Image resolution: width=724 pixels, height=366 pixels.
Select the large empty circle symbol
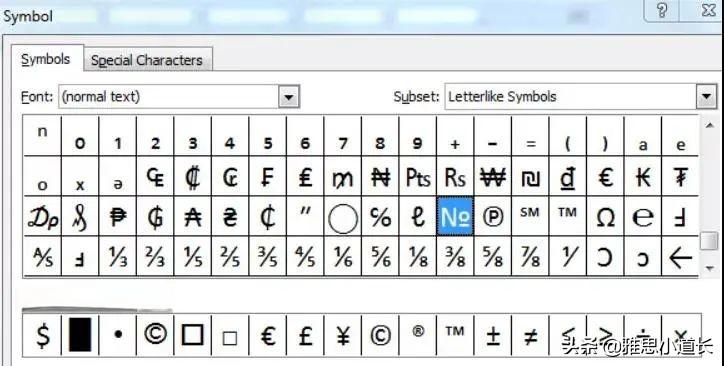coord(343,216)
